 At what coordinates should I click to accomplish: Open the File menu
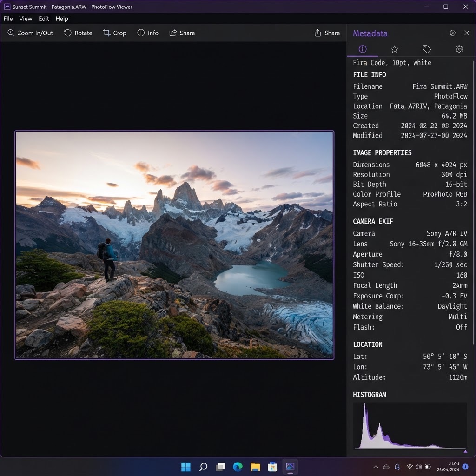click(8, 19)
